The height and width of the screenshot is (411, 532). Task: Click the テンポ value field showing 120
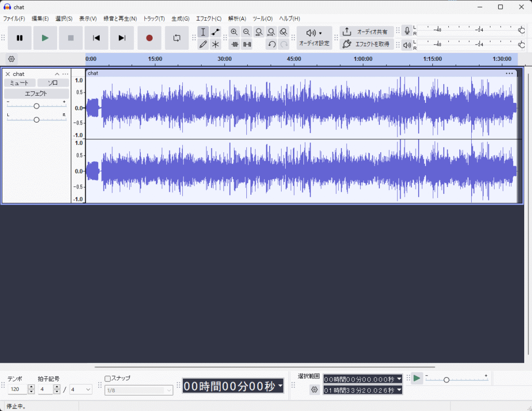(x=18, y=389)
